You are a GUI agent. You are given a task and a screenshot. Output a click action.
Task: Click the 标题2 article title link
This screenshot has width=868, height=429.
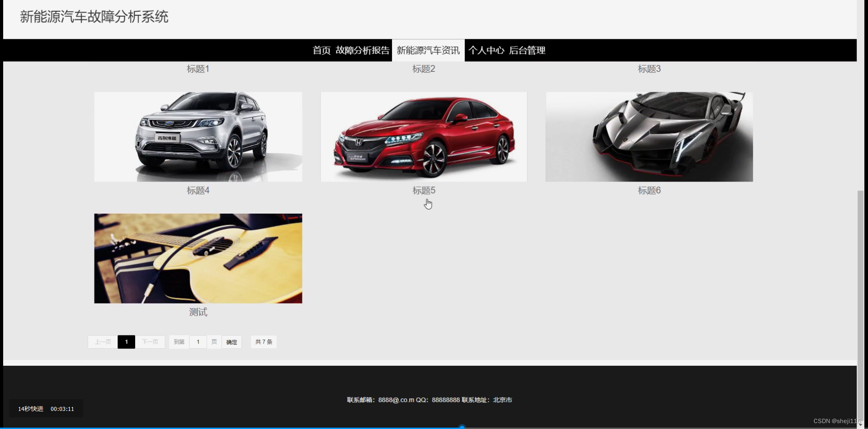point(423,69)
